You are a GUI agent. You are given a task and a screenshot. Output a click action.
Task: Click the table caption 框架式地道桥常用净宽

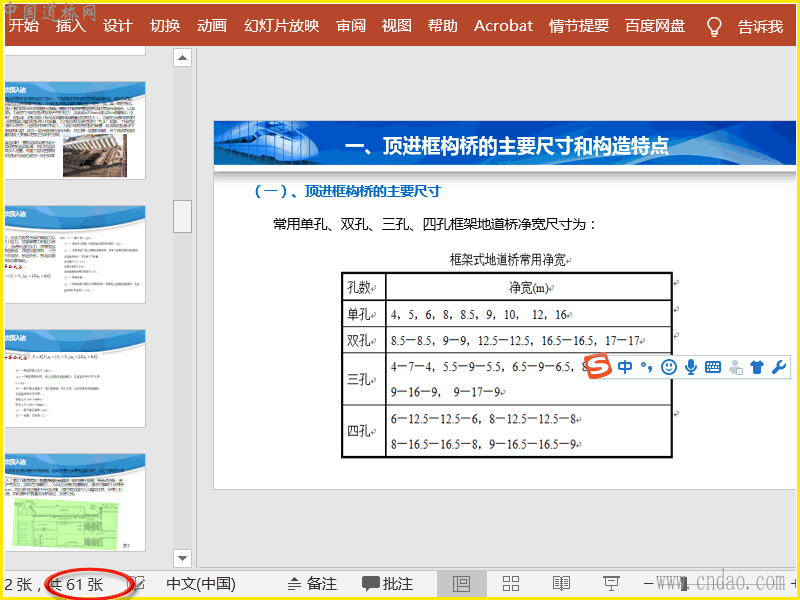pos(508,260)
